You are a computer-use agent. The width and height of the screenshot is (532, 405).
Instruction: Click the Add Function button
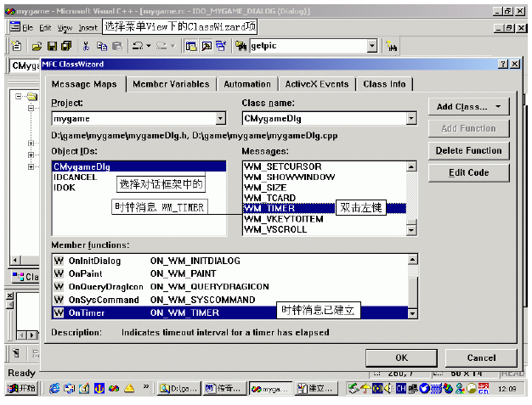tap(469, 129)
